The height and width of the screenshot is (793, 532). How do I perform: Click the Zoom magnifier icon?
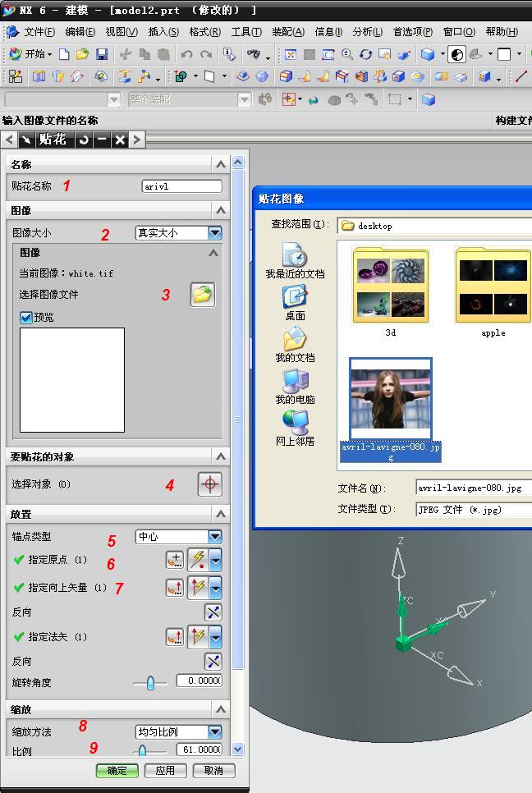pyautogui.click(x=347, y=54)
